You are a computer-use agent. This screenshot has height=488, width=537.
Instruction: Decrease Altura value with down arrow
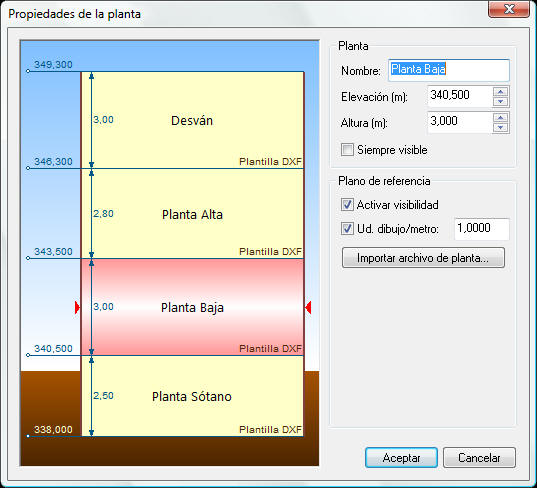(501, 127)
